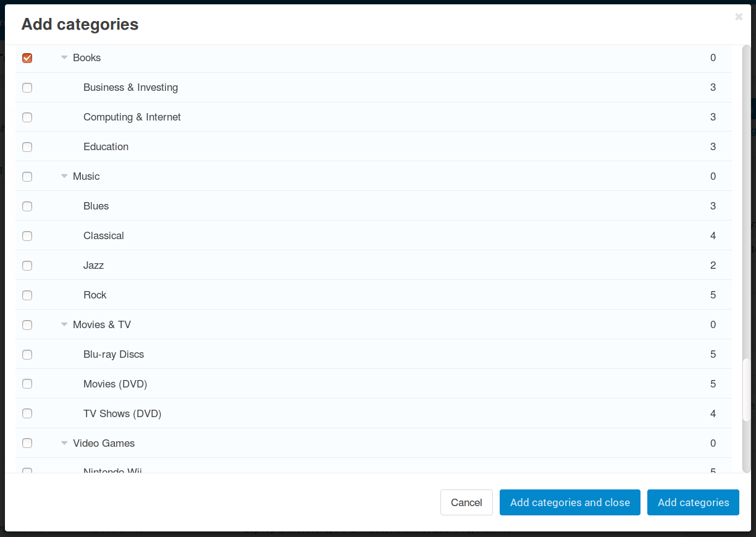Viewport: 756px width, 537px height.
Task: Select the Video Games checkbox
Action: tap(27, 443)
